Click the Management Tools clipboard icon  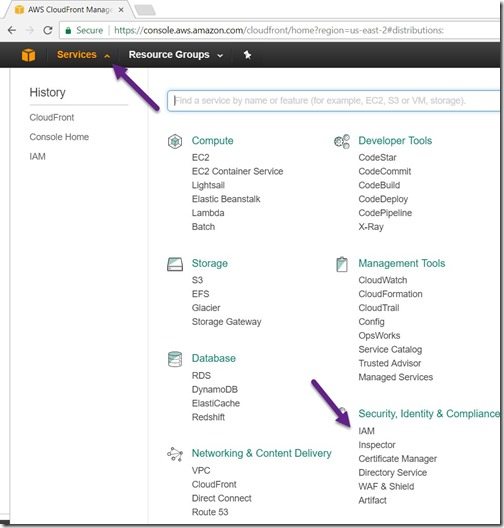[x=342, y=264]
